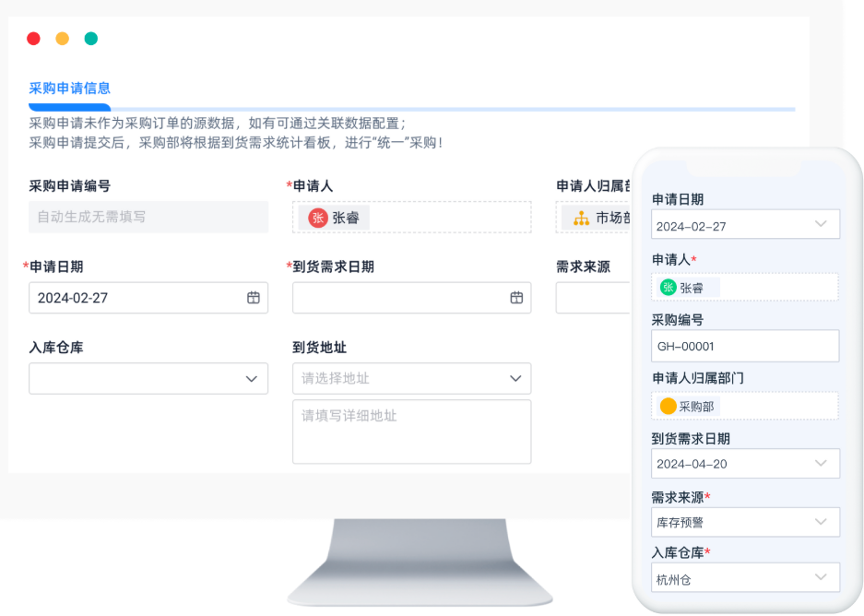Image resolution: width=864 pixels, height=616 pixels.
Task: Expand the phone 到货需求日期 2024-04-20 dropdown
Action: click(745, 463)
